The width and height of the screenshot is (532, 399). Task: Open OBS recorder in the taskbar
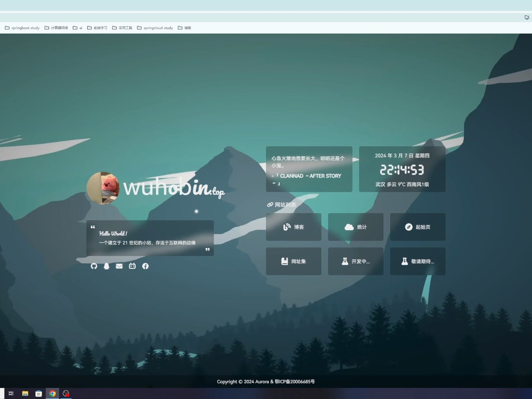66,393
